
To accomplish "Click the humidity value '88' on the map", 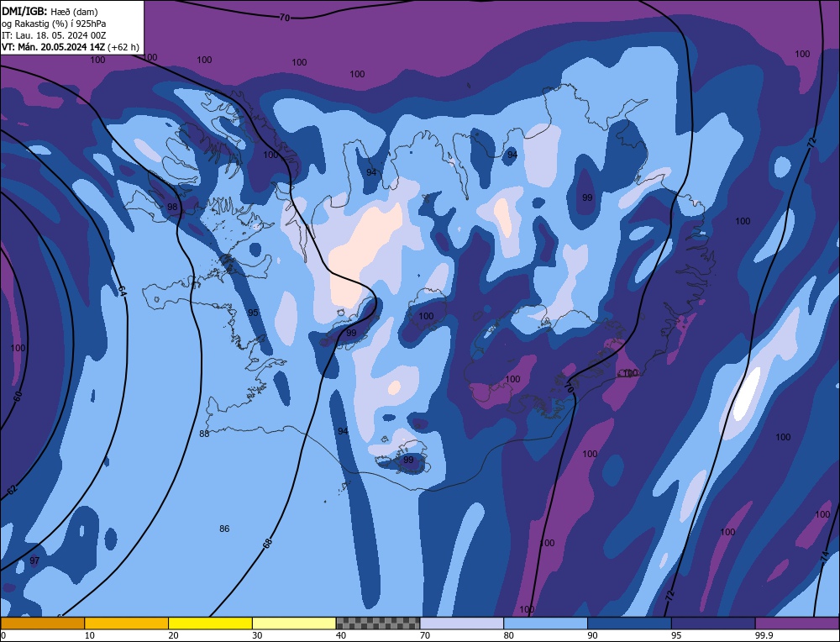I will tap(204, 434).
